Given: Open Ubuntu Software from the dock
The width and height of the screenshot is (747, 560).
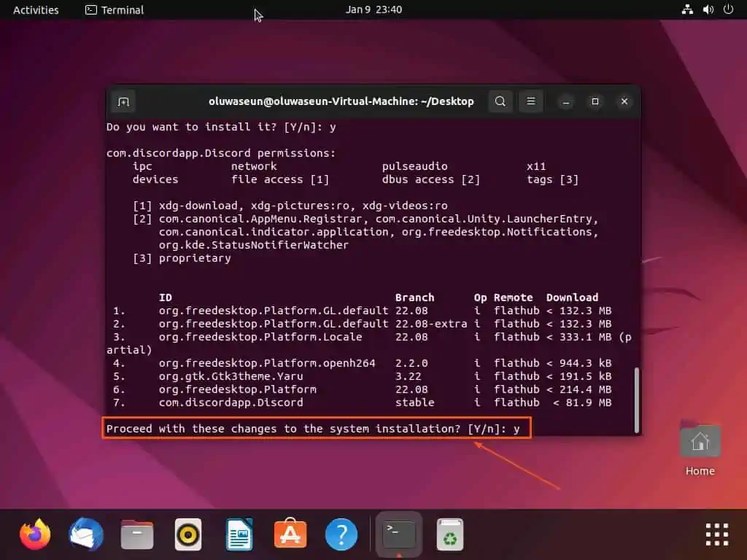Looking at the screenshot, I should [290, 533].
